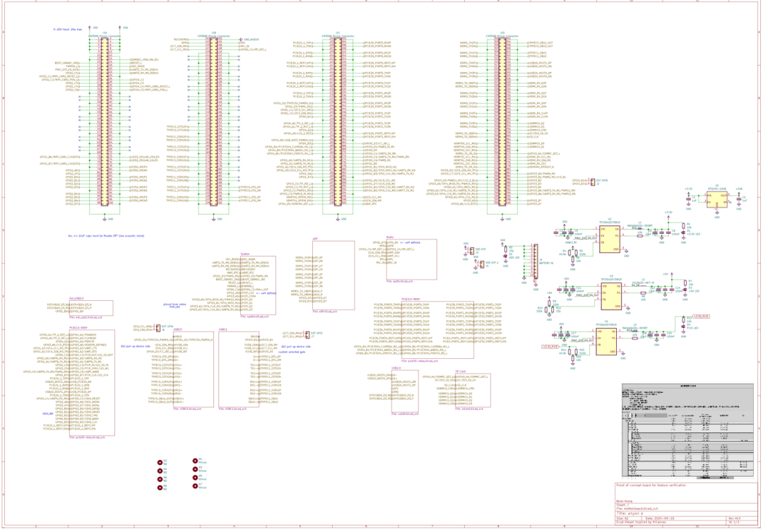Screen dimensions: 763x532
Task: Click the 'custom selected gpio' note
Action: (292, 352)
